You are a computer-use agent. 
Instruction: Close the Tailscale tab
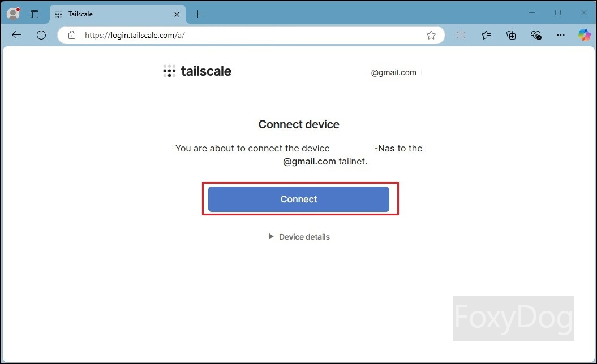(177, 15)
